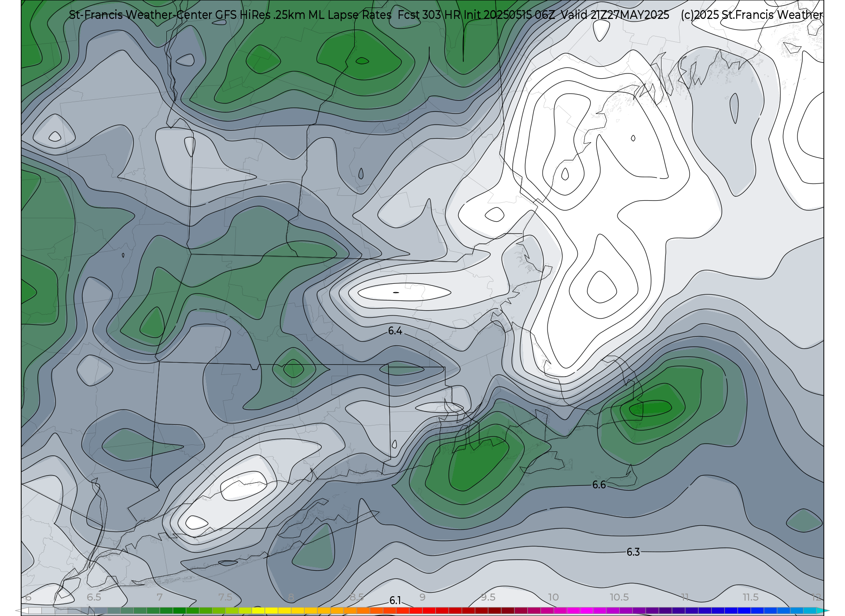Viewport: 845px width, 616px height.
Task: Click the 9 colorbar scale label
Action: pos(422,598)
